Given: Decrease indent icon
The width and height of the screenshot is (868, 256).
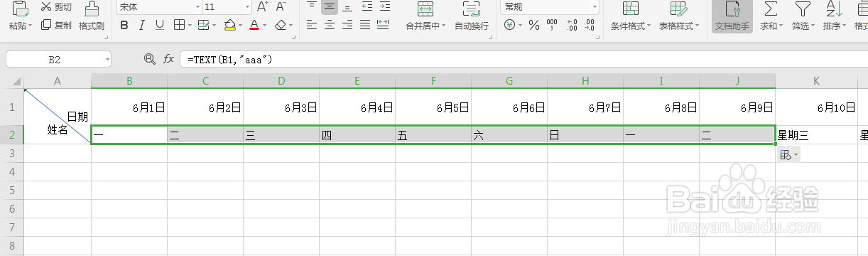Looking at the screenshot, I should pos(367,6).
